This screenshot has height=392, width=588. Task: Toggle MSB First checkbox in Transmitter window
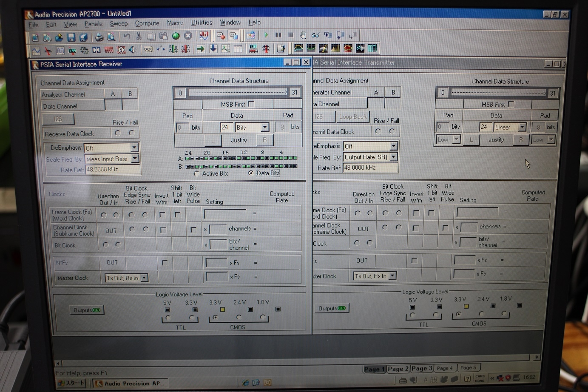pos(511,104)
